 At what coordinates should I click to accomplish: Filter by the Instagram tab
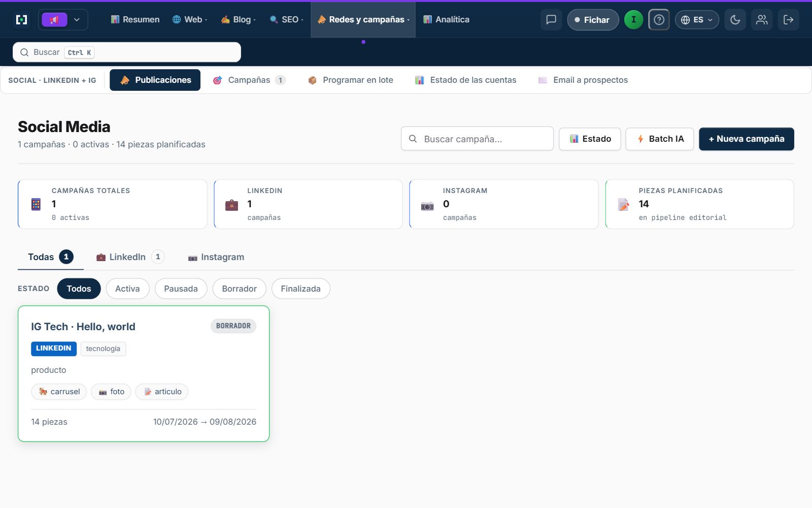click(x=216, y=257)
